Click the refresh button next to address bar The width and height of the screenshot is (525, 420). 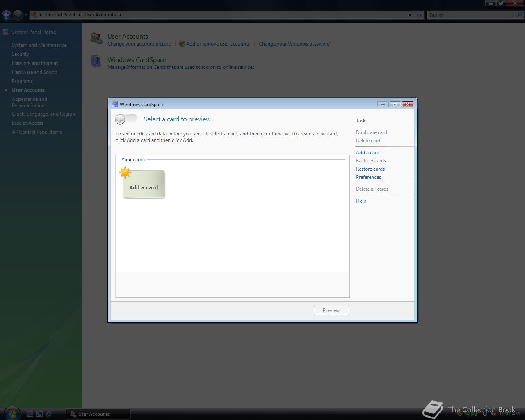[419, 15]
